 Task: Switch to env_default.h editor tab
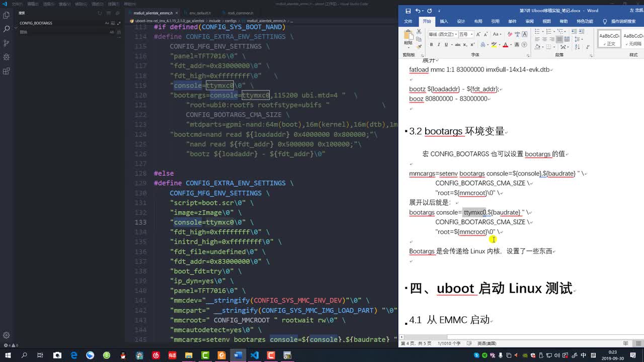point(200,13)
